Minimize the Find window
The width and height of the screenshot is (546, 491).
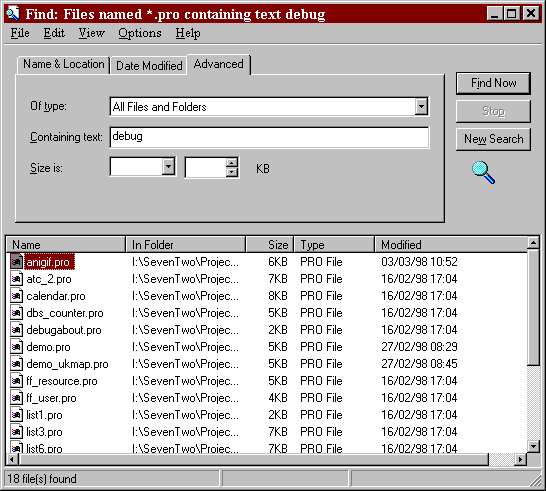(x=494, y=14)
